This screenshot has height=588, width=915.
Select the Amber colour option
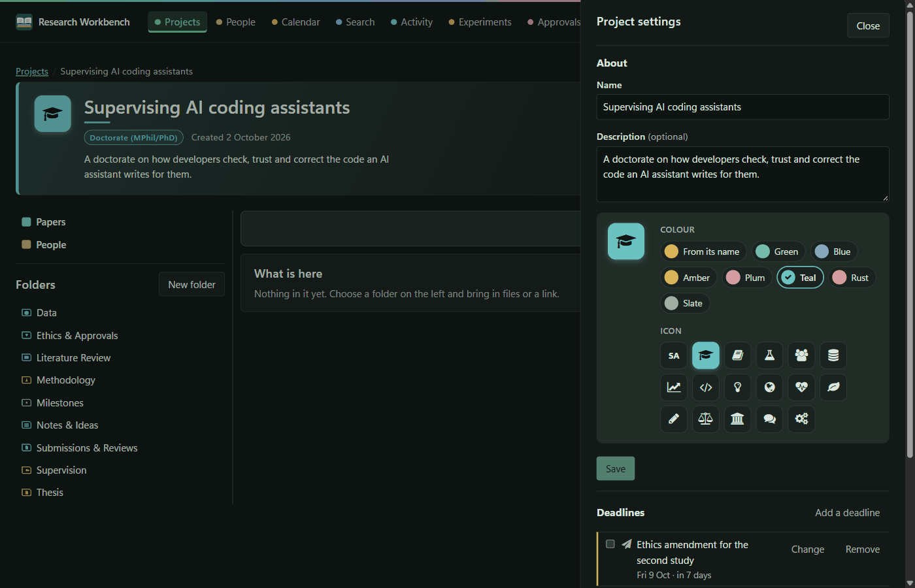(688, 278)
